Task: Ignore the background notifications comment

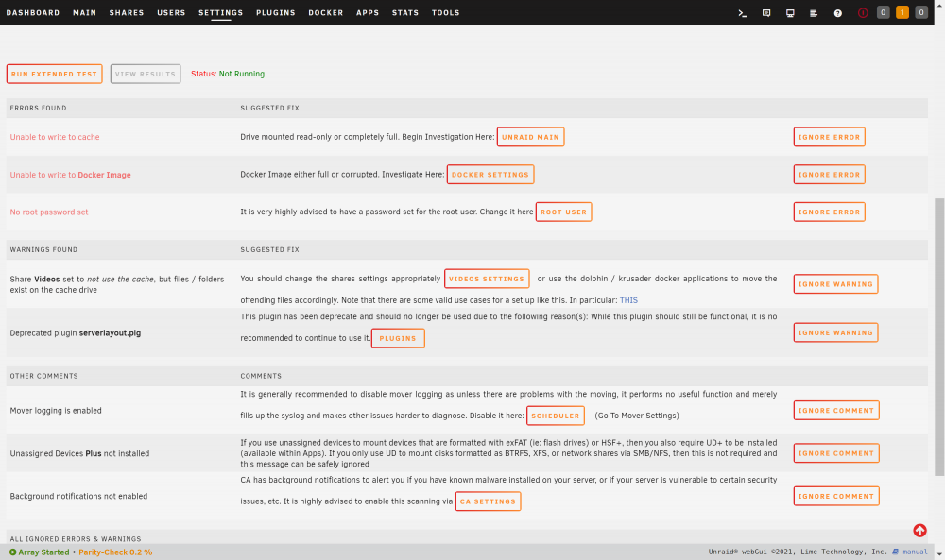Action: [x=836, y=496]
